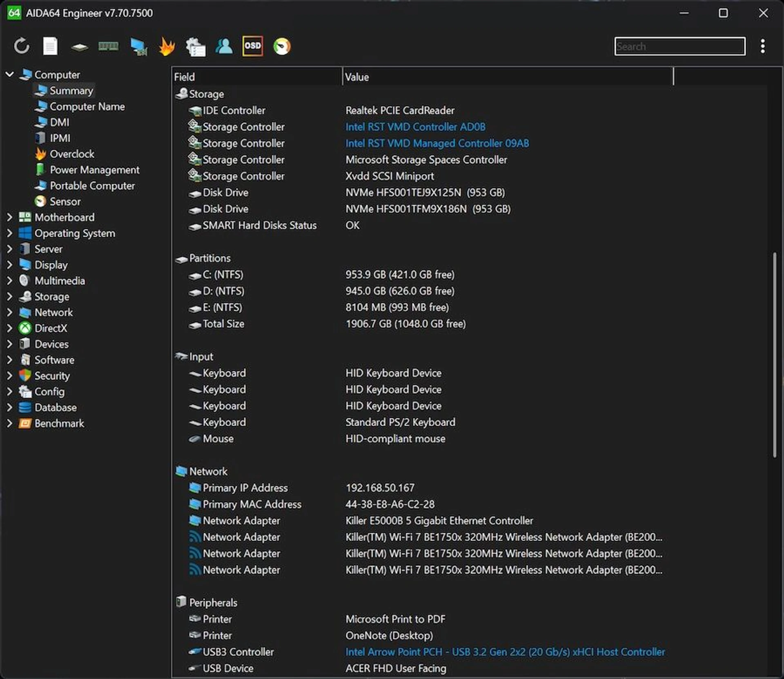Expand the DirectX node
Screen dimensions: 784x679
point(9,328)
